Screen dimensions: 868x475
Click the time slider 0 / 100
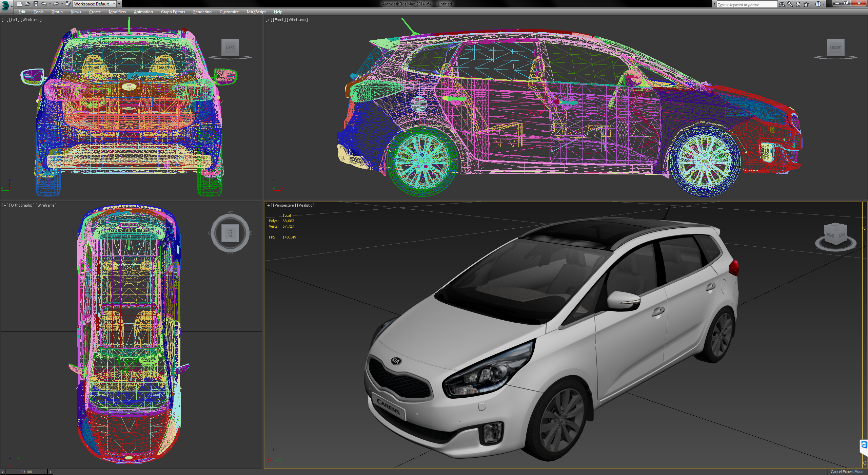coord(26,472)
